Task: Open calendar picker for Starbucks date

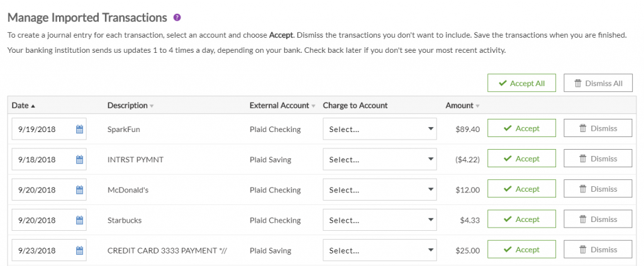Action: 80,221
